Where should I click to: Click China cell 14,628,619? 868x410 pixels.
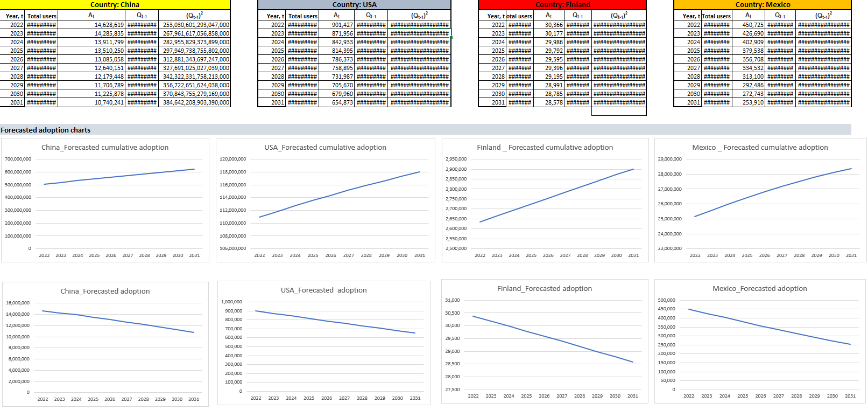[x=91, y=25]
